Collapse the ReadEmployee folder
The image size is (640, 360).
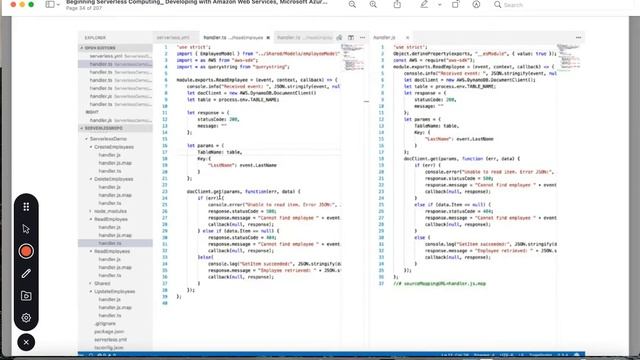(x=111, y=219)
